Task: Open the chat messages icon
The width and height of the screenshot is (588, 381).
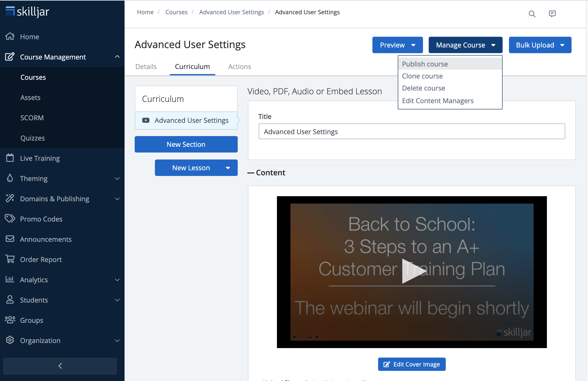Action: pyautogui.click(x=552, y=14)
